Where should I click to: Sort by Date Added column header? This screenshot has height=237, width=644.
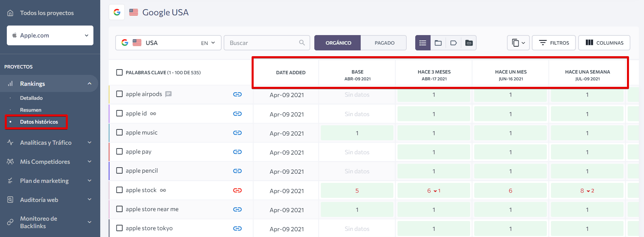click(291, 73)
